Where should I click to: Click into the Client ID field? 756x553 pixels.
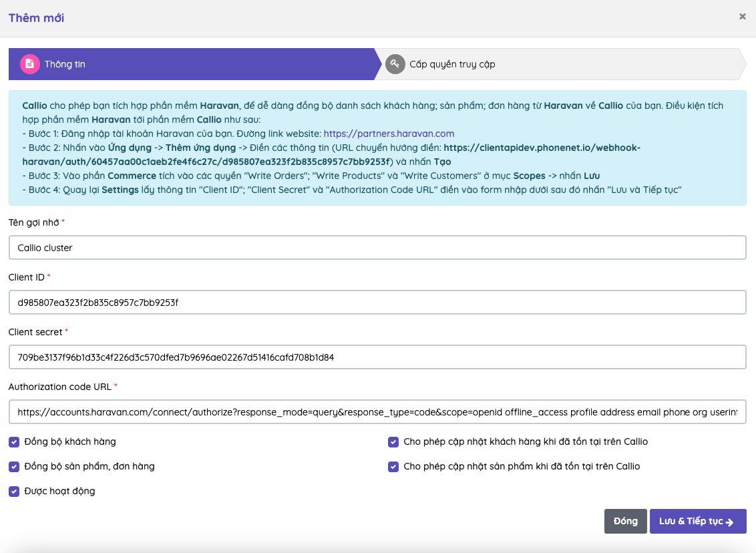(377, 302)
